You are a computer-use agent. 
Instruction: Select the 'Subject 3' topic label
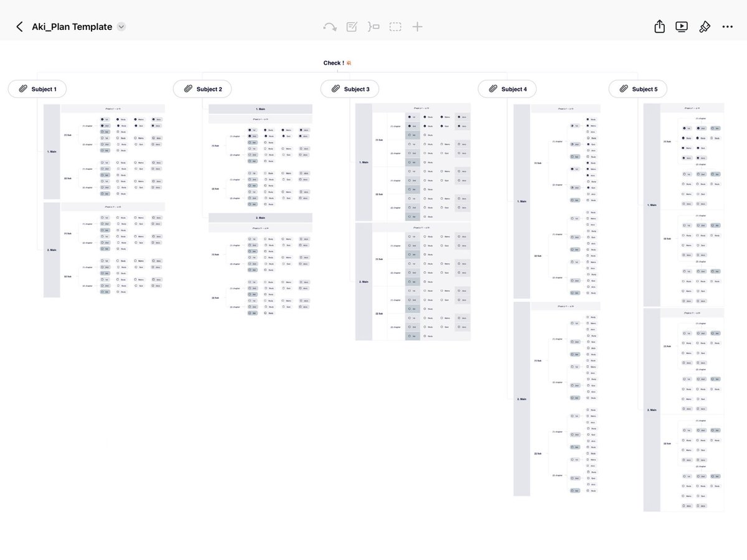[x=357, y=89]
